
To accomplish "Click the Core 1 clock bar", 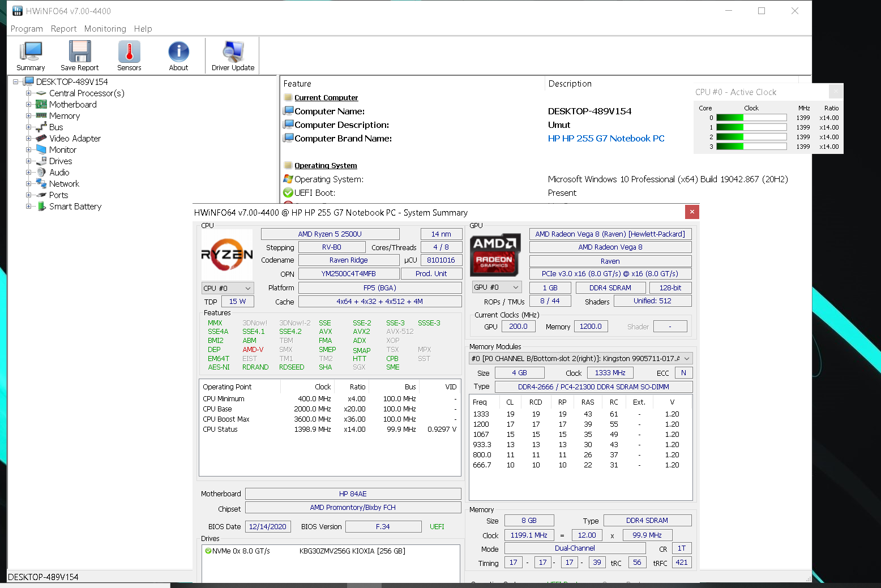I will click(751, 127).
